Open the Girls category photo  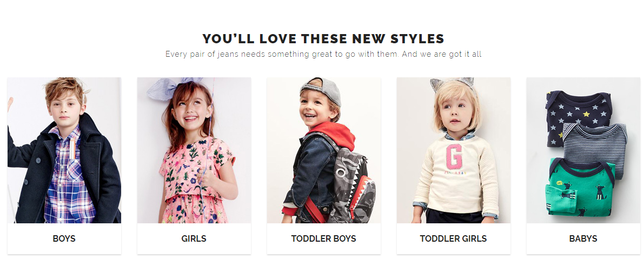coord(194,150)
